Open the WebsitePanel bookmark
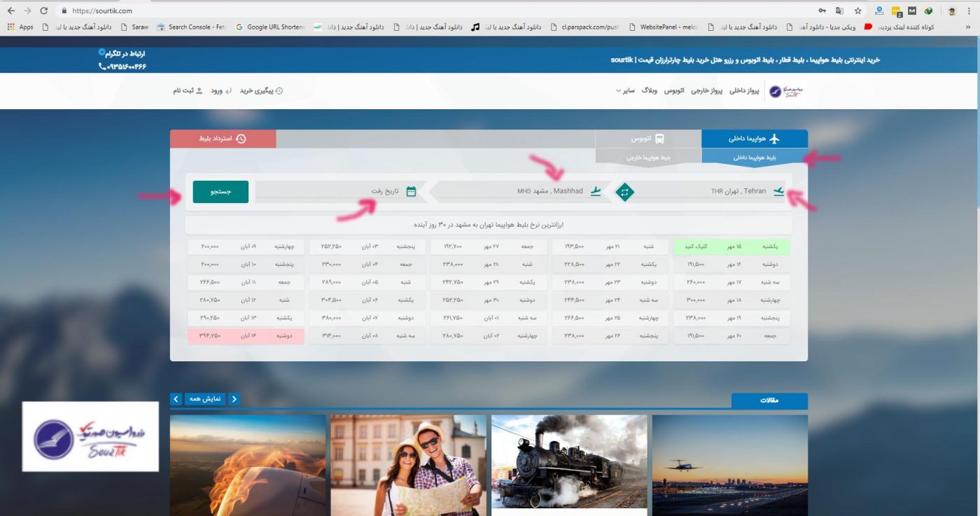980x516 pixels. coord(664,27)
